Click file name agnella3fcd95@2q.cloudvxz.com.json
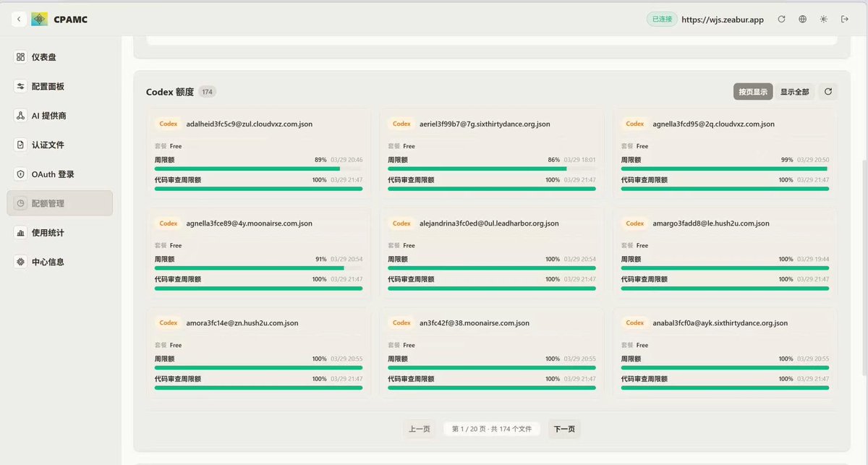 pyautogui.click(x=714, y=124)
